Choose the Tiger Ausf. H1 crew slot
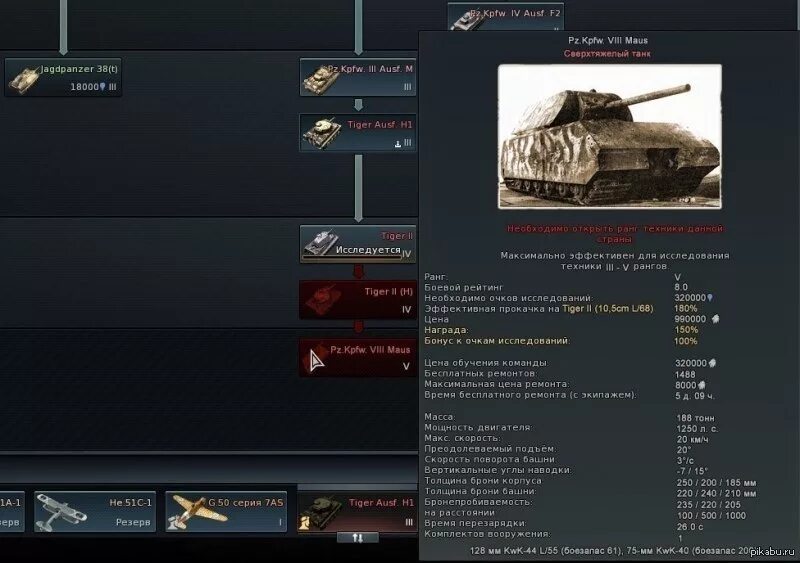This screenshot has width=800, height=563. (357, 511)
